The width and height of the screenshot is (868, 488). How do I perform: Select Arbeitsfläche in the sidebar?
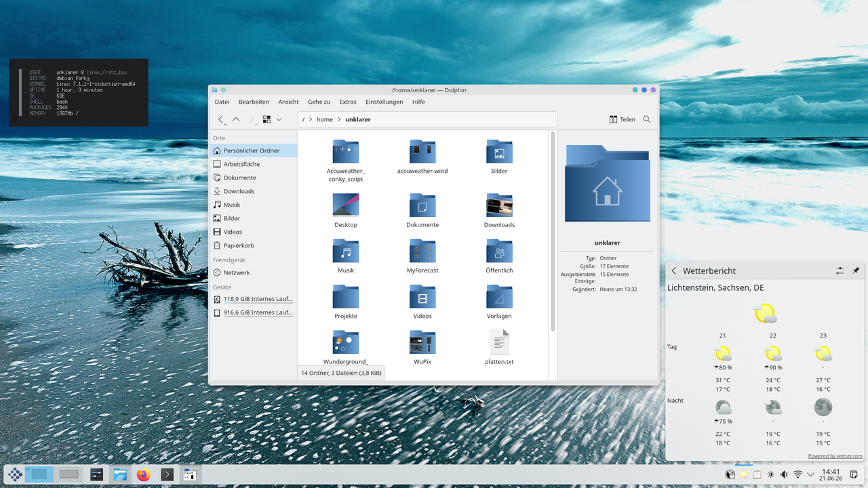pos(253,164)
